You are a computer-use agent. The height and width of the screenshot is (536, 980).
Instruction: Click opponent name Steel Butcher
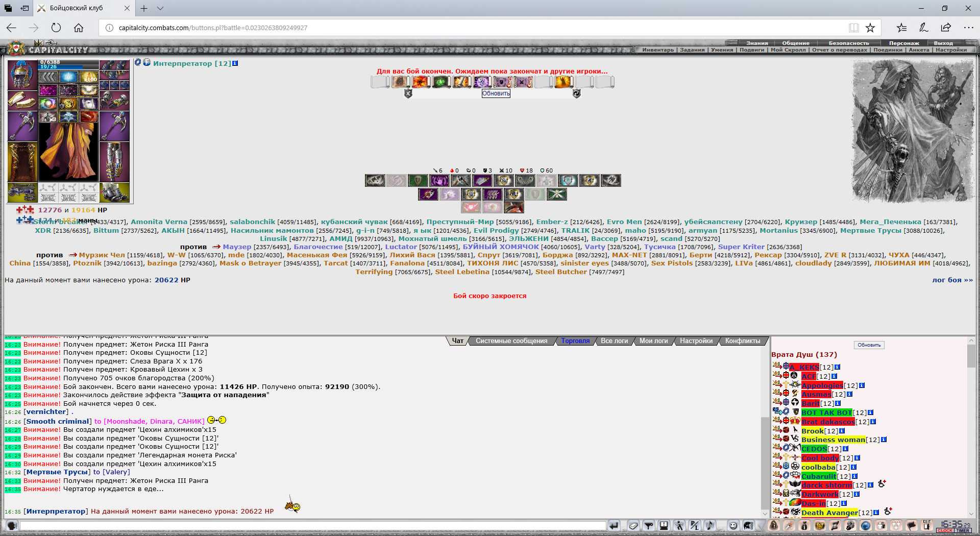click(x=561, y=272)
